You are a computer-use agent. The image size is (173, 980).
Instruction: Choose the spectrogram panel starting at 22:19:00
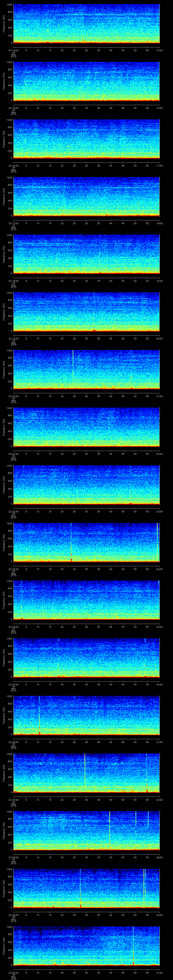click(x=86, y=312)
